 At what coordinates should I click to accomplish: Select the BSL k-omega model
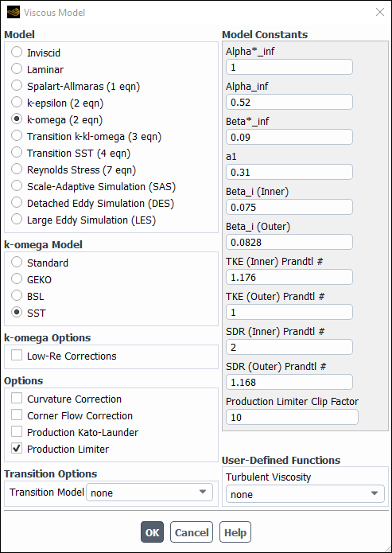pyautogui.click(x=17, y=296)
